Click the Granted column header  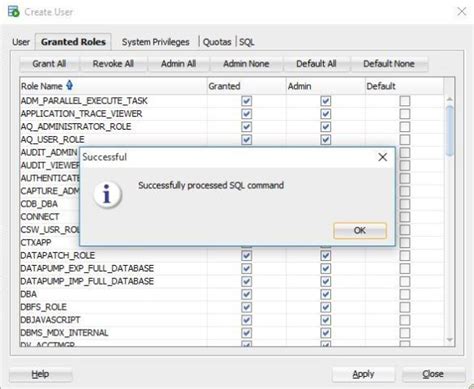(246, 86)
